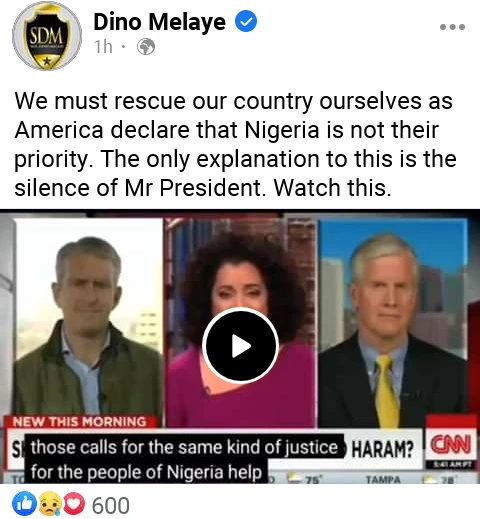Click the CNN logo in the video

pyautogui.click(x=451, y=444)
